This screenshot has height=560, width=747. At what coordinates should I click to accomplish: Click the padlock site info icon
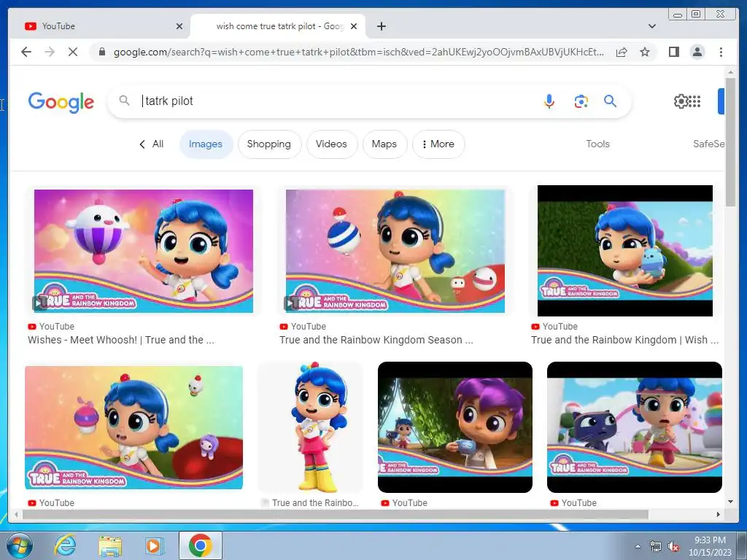(101, 52)
